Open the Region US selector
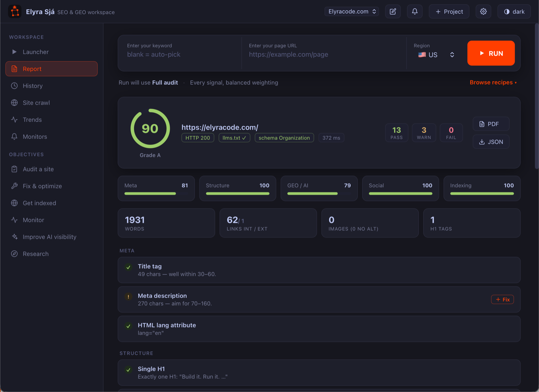 436,55
